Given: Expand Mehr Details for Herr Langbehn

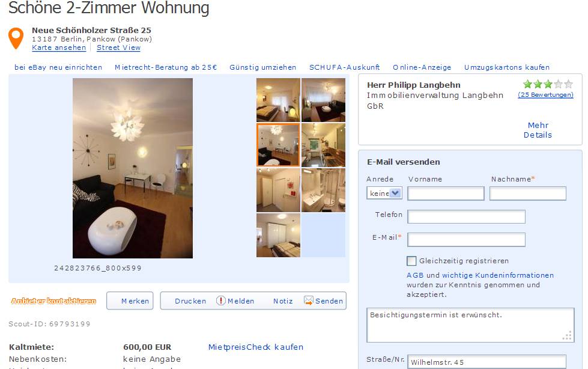Looking at the screenshot, I should (538, 130).
